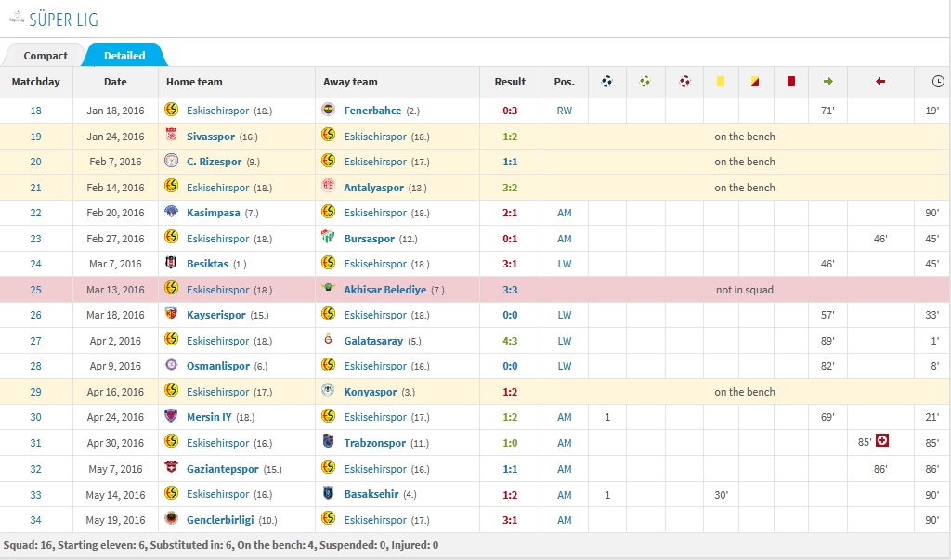This screenshot has width=951, height=560.
Task: Click the own goals red ball icon
Action: [x=684, y=82]
